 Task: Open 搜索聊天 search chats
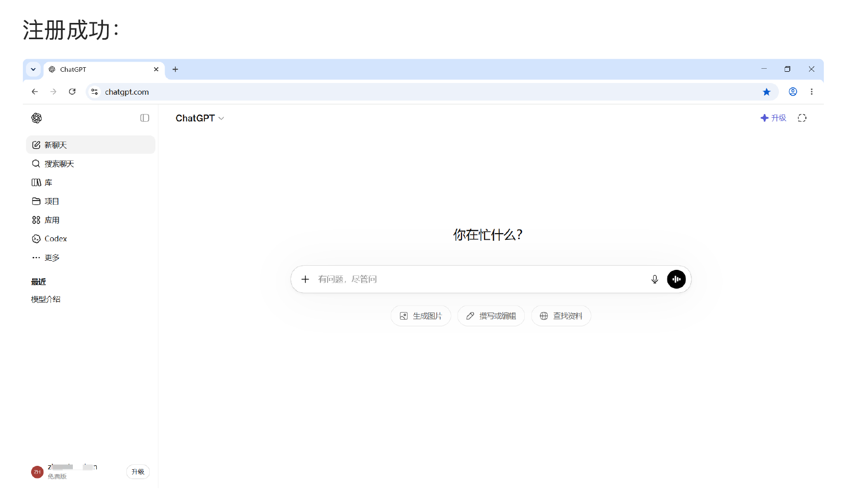click(91, 164)
